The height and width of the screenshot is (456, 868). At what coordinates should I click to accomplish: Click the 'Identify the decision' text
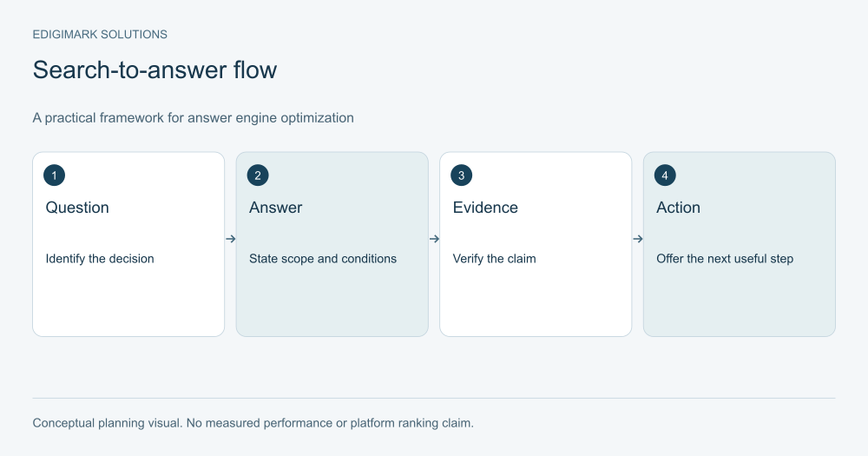[100, 259]
